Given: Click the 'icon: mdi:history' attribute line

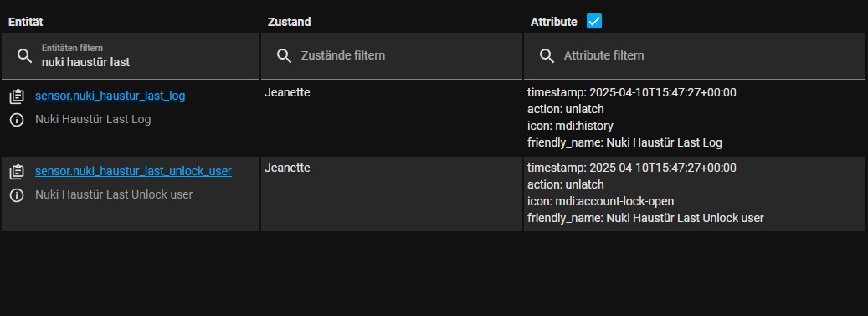Looking at the screenshot, I should 570,126.
